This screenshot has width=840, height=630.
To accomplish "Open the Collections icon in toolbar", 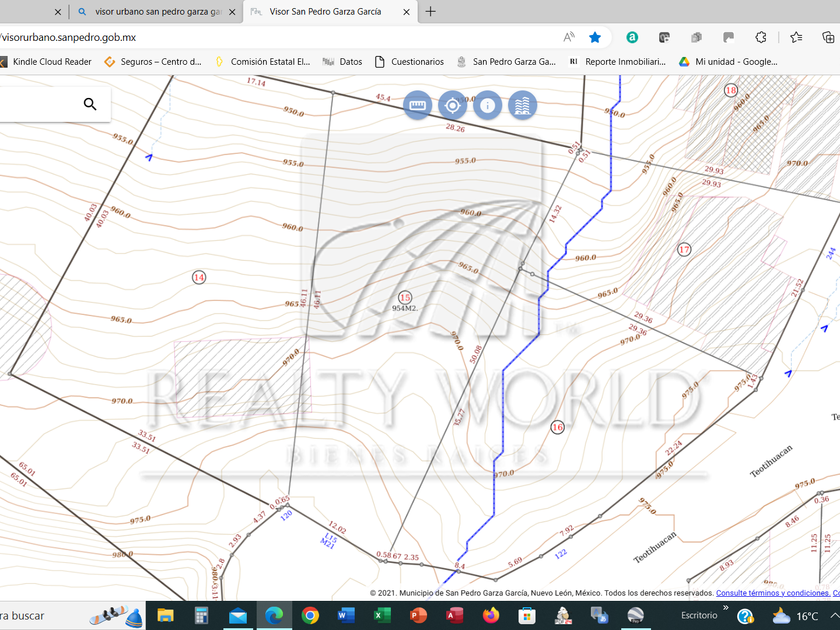I will pyautogui.click(x=828, y=37).
